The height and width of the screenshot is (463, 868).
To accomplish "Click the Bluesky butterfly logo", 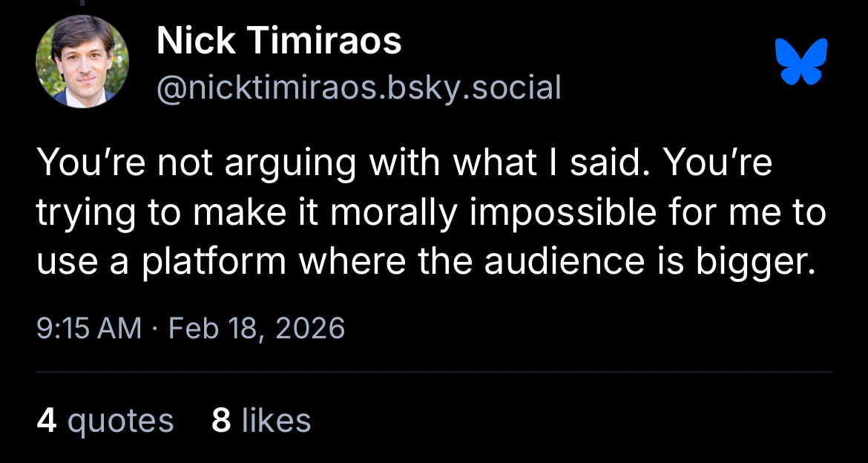I will [800, 61].
